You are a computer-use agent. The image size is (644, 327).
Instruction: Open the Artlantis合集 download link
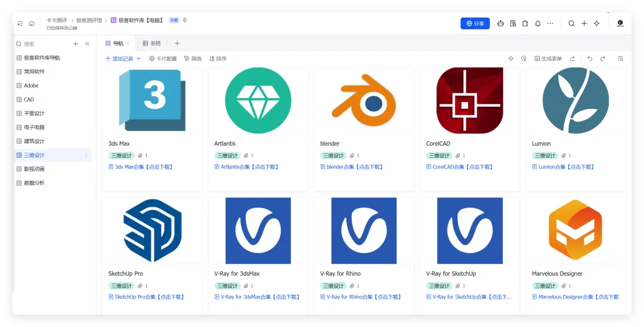[247, 167]
